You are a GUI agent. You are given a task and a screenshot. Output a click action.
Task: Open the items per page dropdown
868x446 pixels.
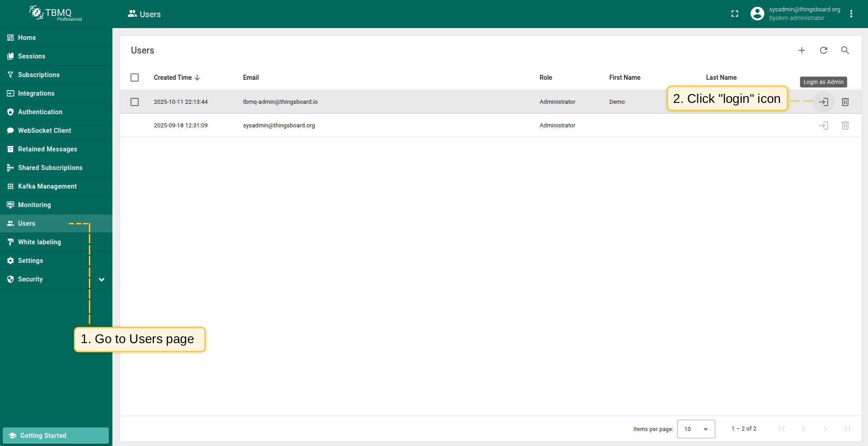[x=696, y=429]
